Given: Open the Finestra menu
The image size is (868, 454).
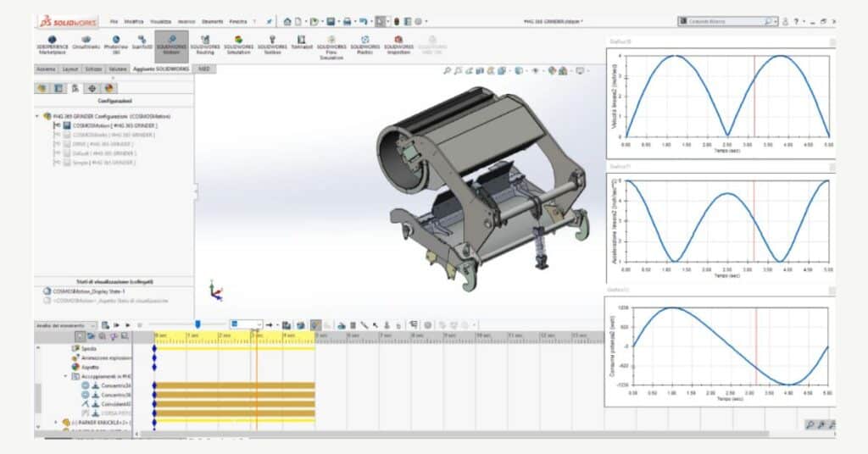Looking at the screenshot, I should pos(238,20).
